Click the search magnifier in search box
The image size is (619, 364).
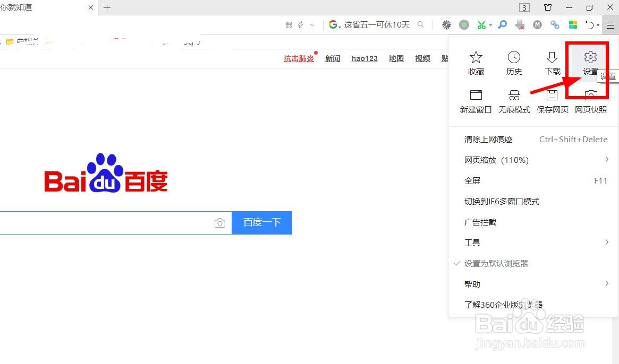[420, 24]
